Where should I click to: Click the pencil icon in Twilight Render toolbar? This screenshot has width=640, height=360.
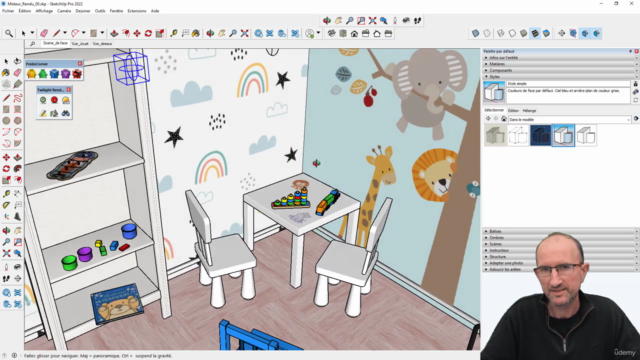(x=43, y=113)
